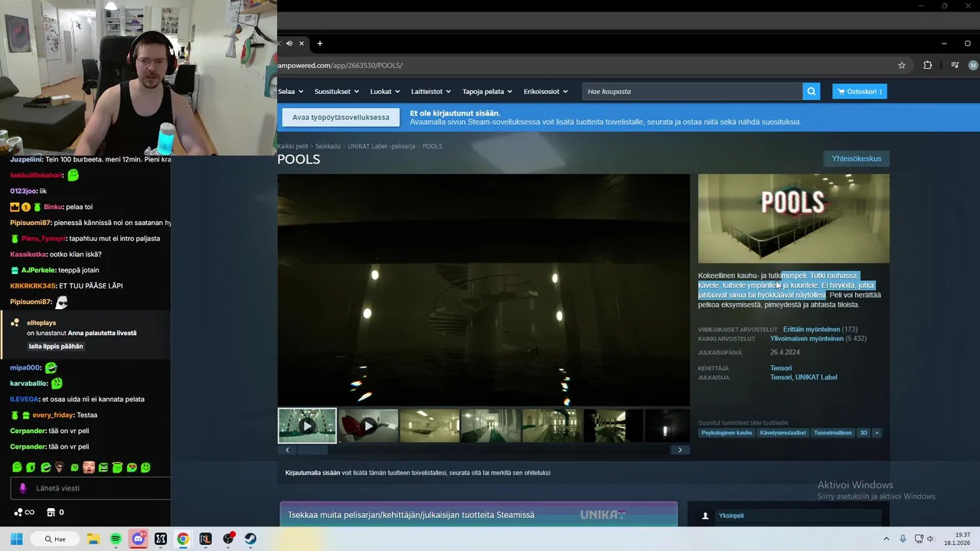Select the first video thumbnail with play icon
The image size is (980, 551).
[307, 425]
